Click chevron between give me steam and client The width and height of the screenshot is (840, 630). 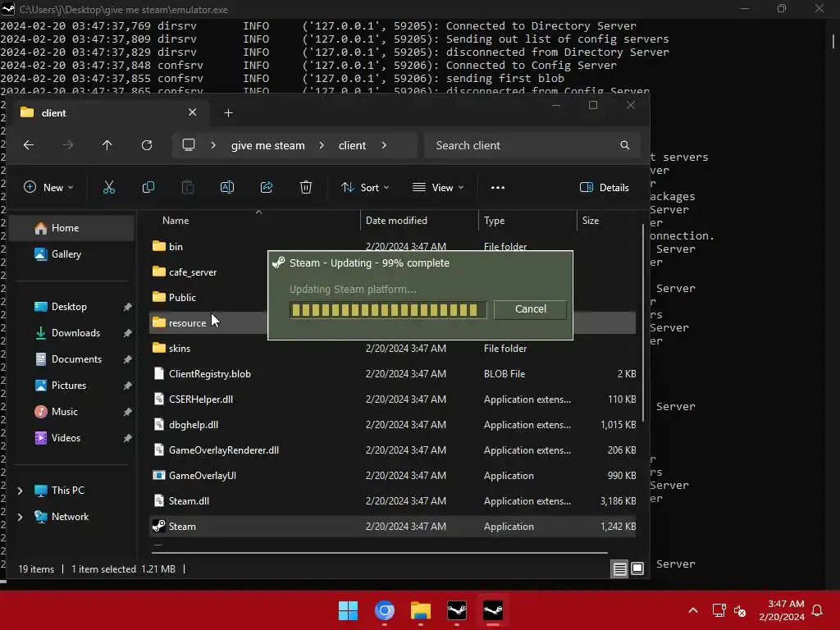pyautogui.click(x=322, y=146)
